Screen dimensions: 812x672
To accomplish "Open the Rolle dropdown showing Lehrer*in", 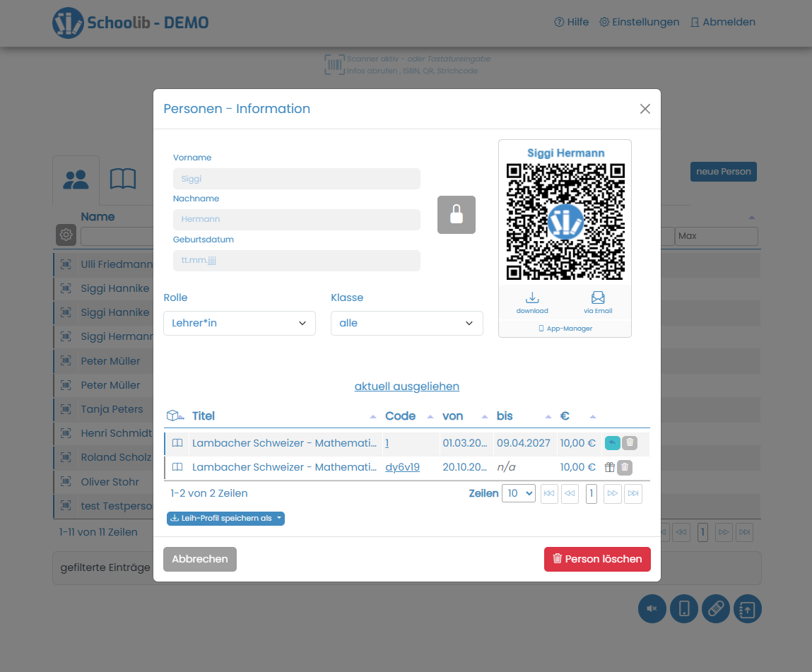I will tap(239, 323).
